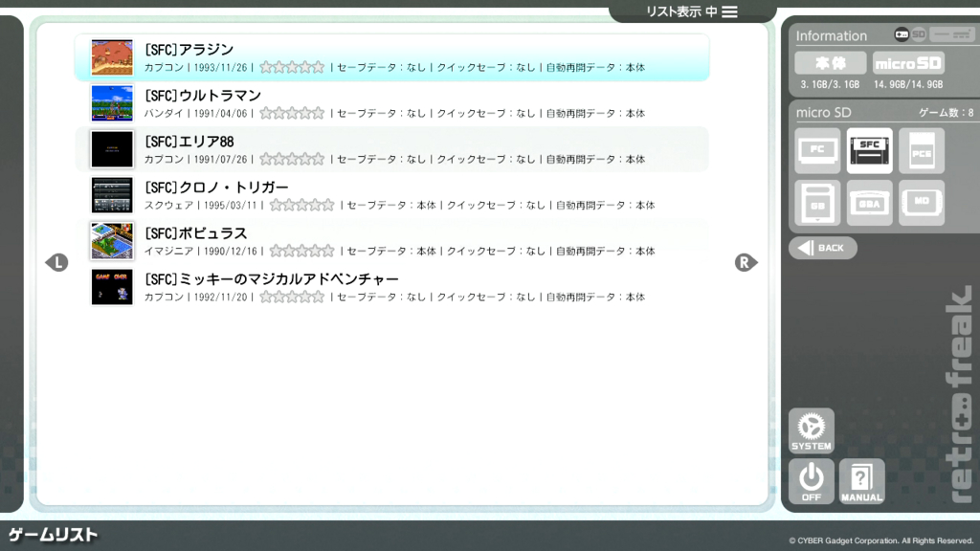Click the power OFF icon

coord(812,482)
